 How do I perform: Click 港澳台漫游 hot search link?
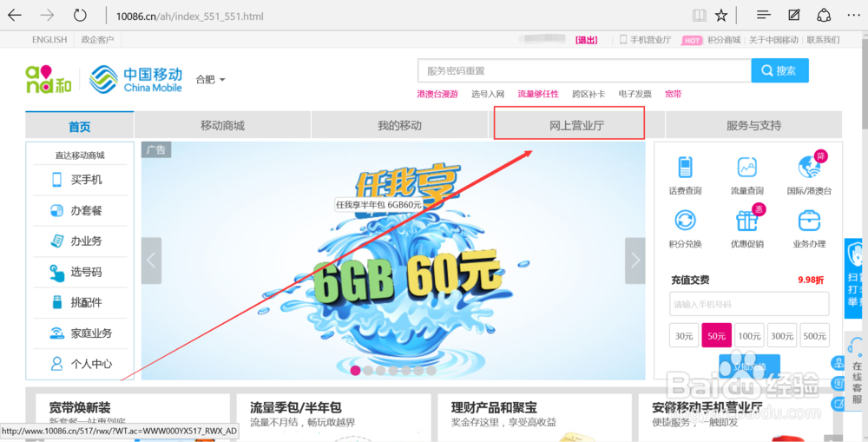tap(437, 94)
